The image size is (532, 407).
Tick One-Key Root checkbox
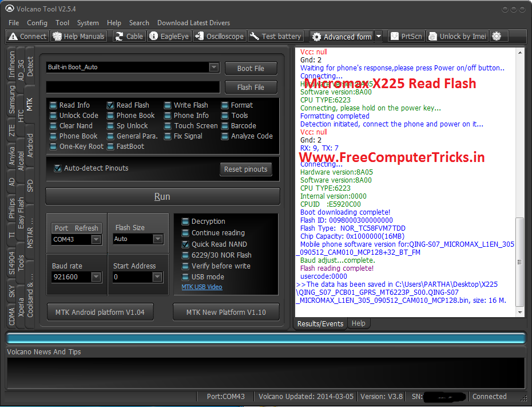pos(53,147)
